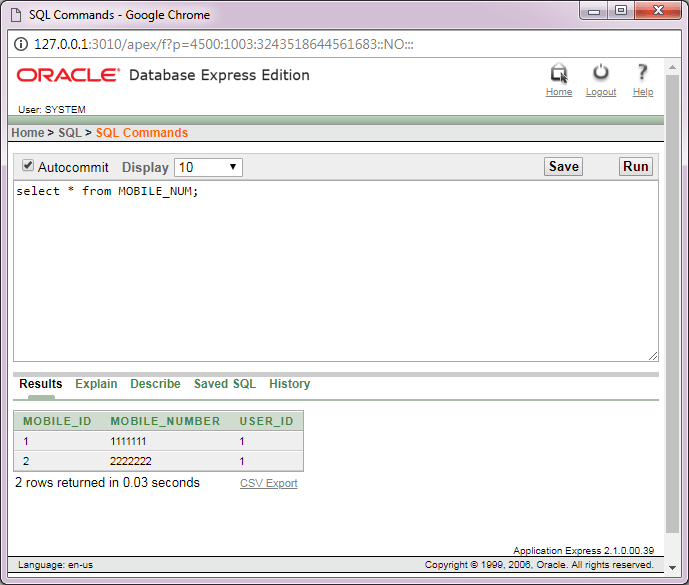Screen dimensions: 689x585
Task: Click the Oracle logo
Action: click(x=68, y=75)
